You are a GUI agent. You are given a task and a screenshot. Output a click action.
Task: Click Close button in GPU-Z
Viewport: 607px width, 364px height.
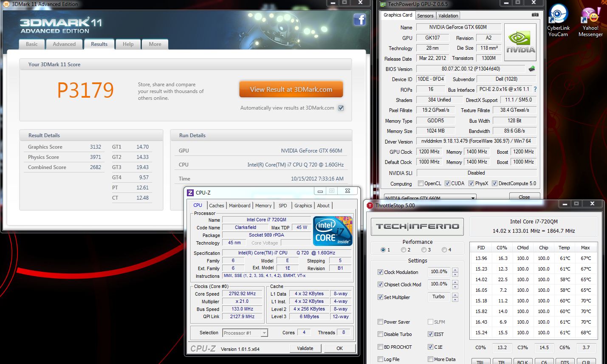(x=524, y=197)
